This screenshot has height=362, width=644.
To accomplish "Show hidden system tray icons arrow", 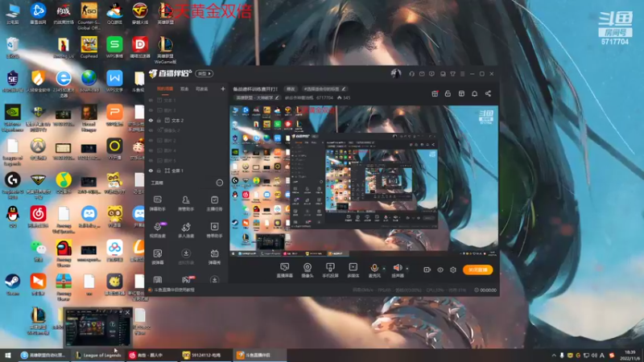I will [554, 356].
